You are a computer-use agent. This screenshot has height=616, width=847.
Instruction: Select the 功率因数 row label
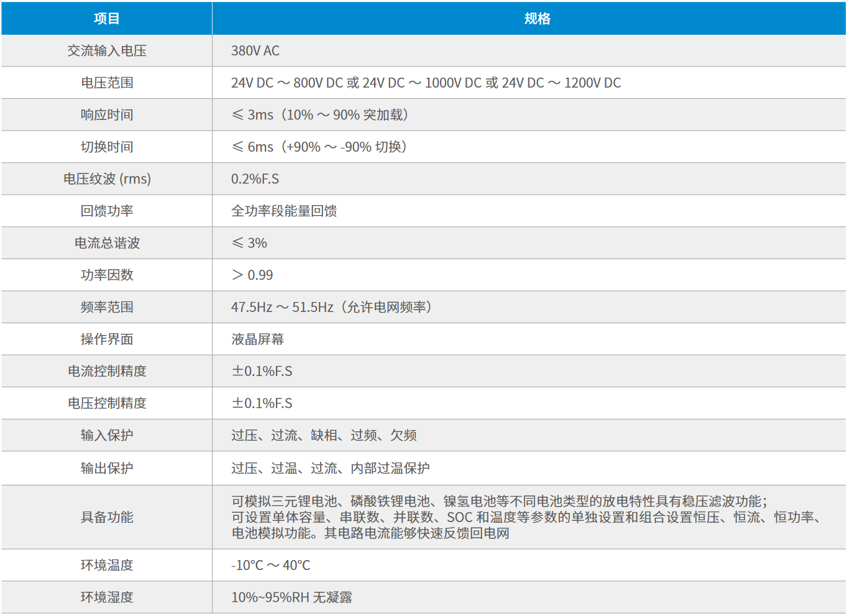pos(106,275)
